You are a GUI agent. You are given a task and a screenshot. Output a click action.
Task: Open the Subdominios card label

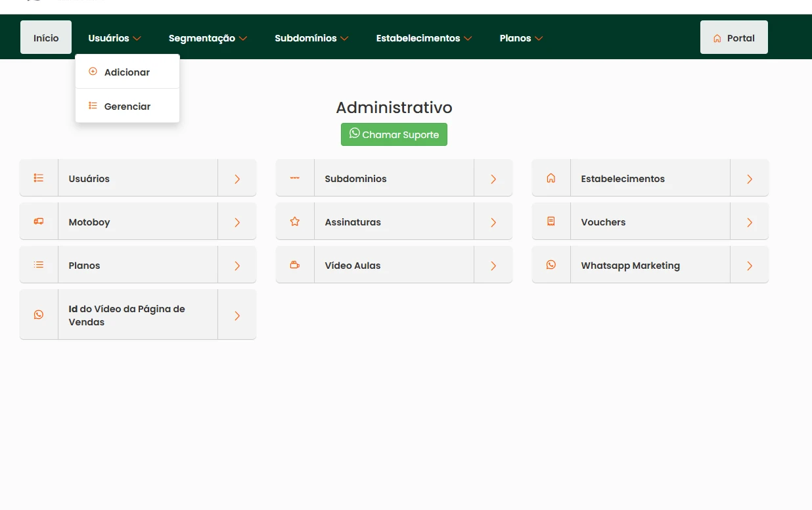356,179
